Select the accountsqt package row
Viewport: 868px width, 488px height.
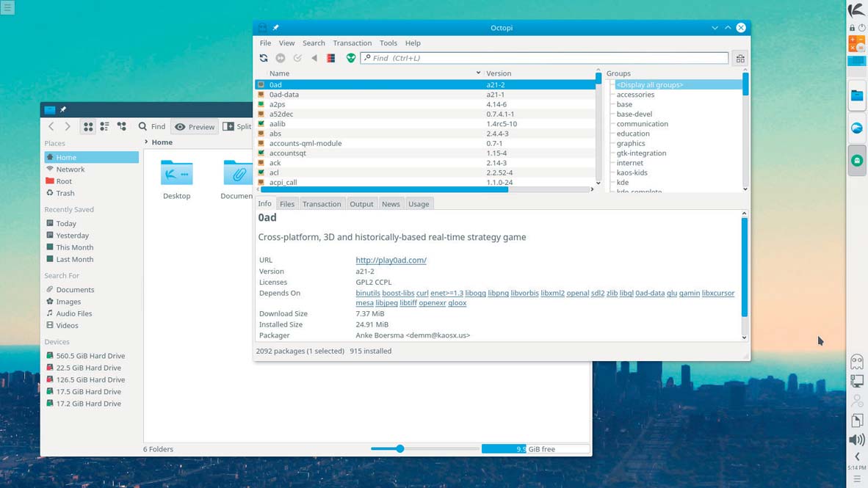pos(425,153)
